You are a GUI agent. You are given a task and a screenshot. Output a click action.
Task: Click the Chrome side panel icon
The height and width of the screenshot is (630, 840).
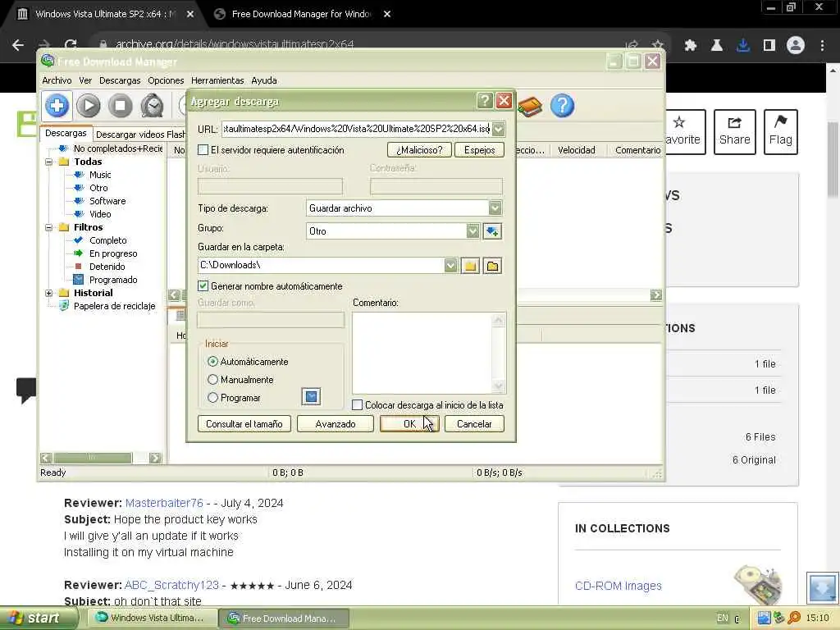(769, 46)
